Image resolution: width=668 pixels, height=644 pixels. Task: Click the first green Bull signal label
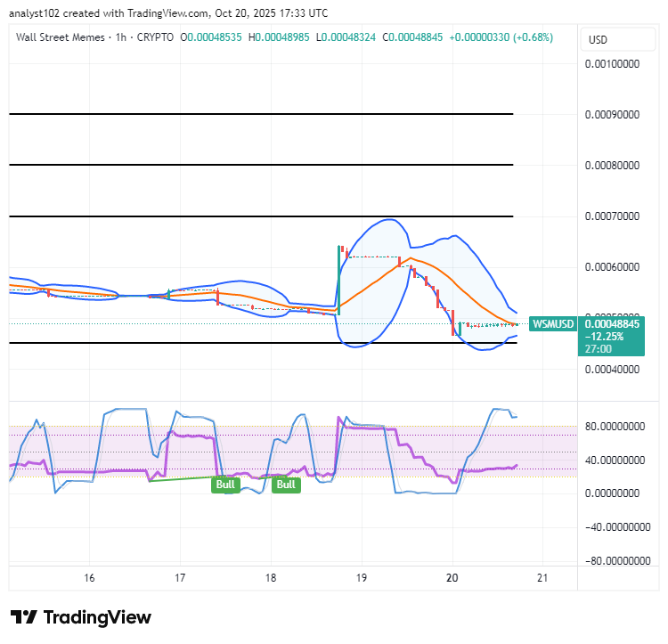(x=225, y=485)
